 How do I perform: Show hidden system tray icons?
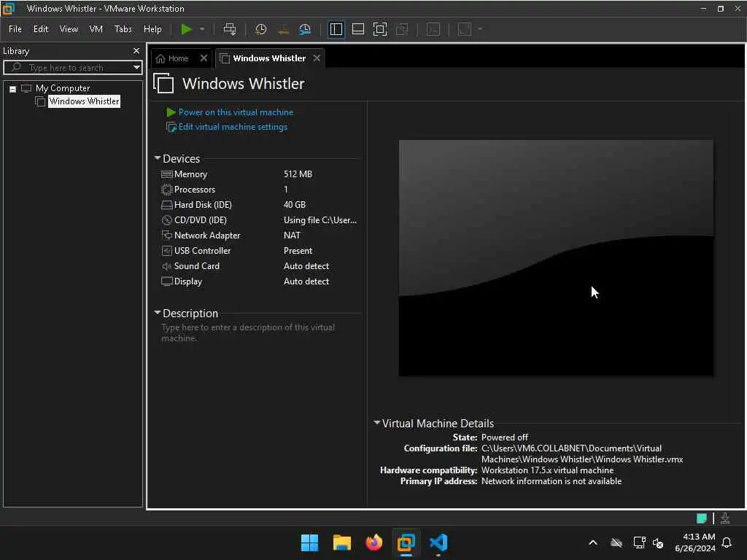pyautogui.click(x=593, y=542)
